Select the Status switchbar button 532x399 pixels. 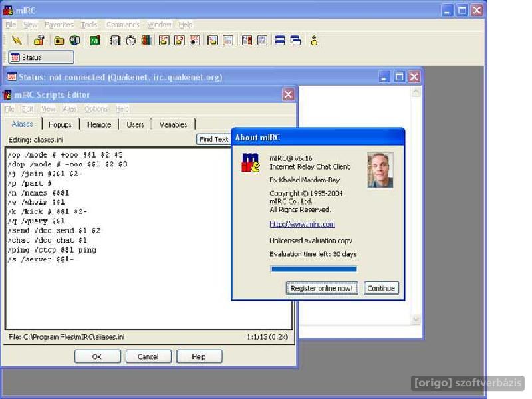click(41, 57)
